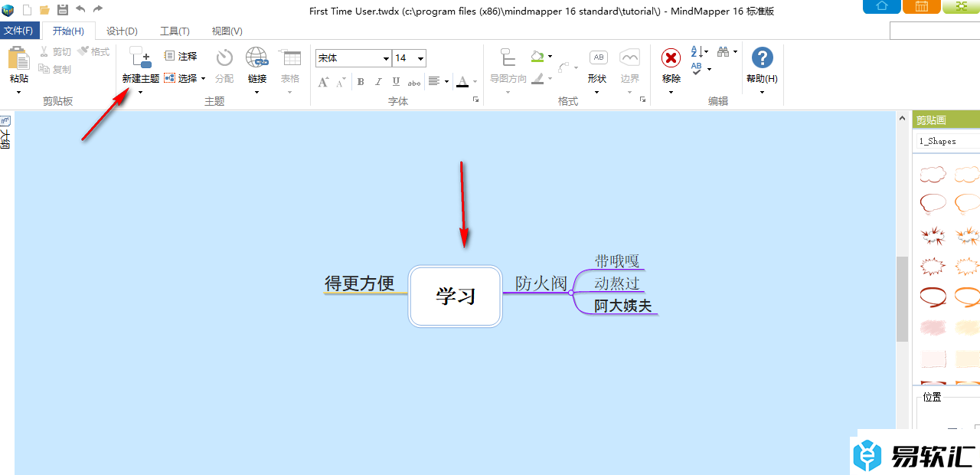Switch to the View (视图) tab
This screenshot has width=980, height=475.
pyautogui.click(x=227, y=31)
